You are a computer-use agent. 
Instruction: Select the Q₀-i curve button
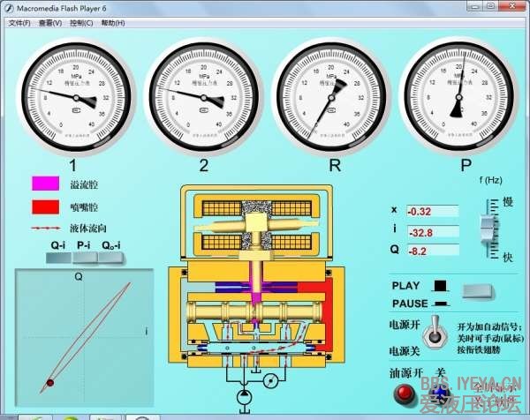point(111,258)
